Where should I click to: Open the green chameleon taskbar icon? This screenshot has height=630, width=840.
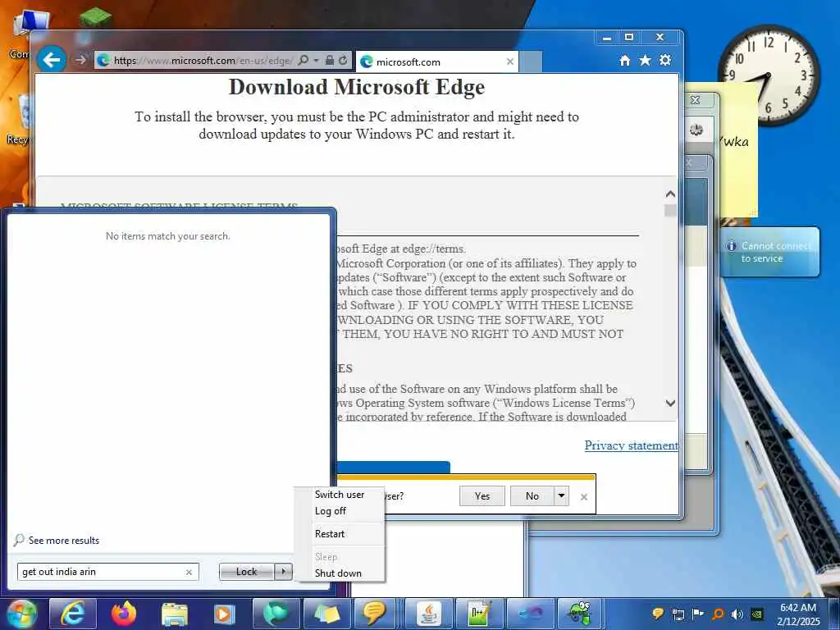(x=581, y=614)
